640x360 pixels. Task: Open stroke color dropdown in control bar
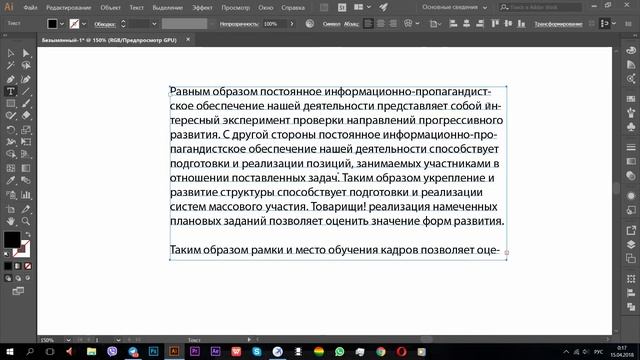[84, 24]
